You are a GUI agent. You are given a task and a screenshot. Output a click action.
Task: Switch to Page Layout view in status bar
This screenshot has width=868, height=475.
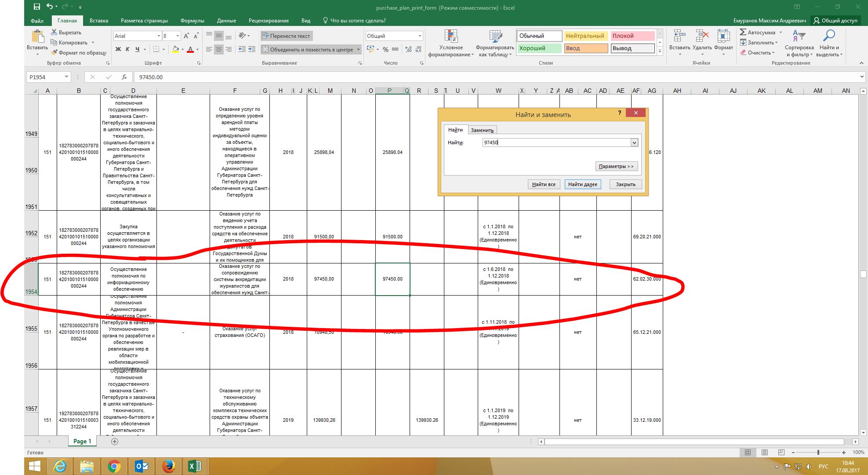[x=765, y=452]
